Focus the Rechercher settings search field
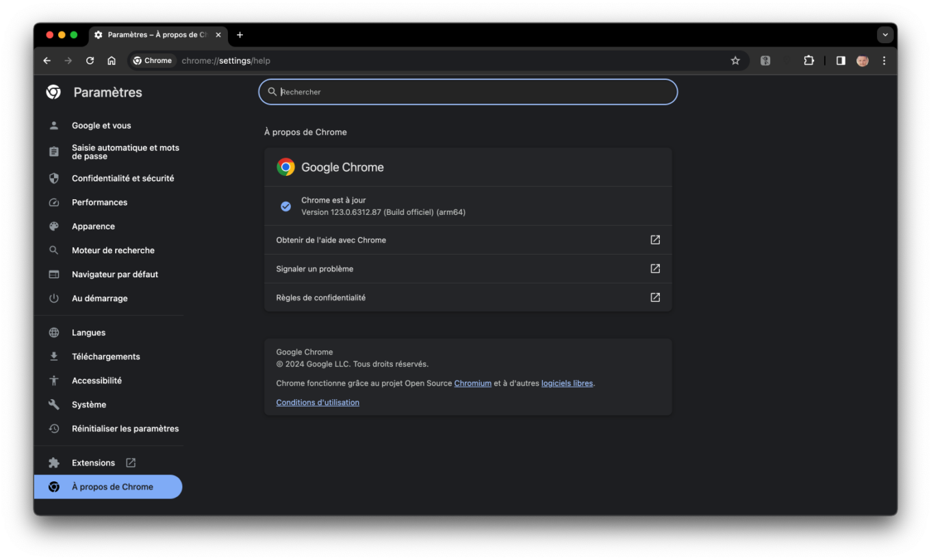This screenshot has height=560, width=931. (468, 92)
